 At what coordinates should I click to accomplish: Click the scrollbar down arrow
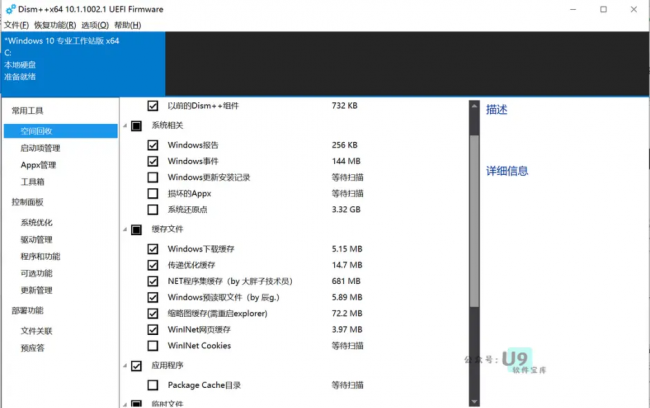click(474, 402)
